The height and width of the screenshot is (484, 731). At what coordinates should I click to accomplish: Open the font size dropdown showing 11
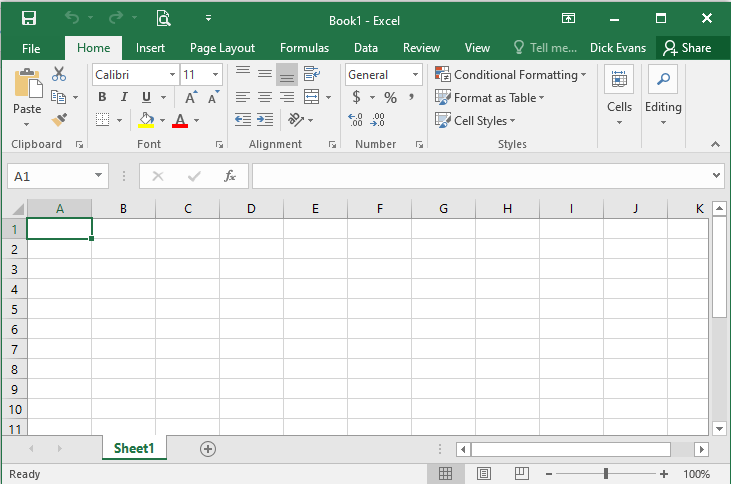215,75
